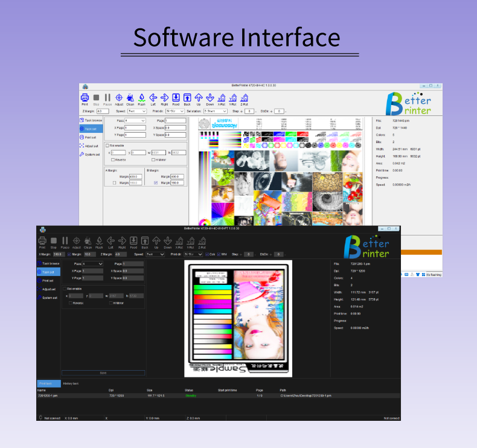The image size is (477, 448).
Task: Enable the Roi enable checkbox in the light window
Action: pos(107,146)
